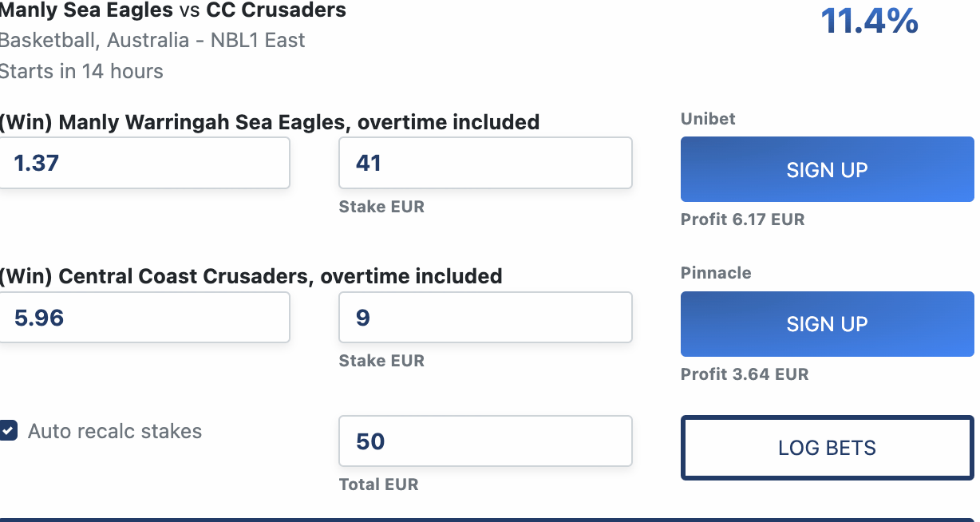Click SIGN UP button under Unibet
The height and width of the screenshot is (522, 980).
click(827, 170)
